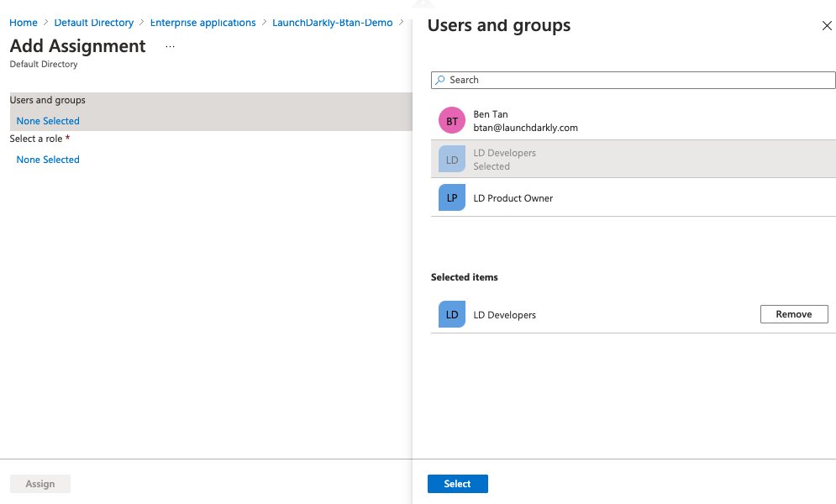Open None Selected under Users and groups

(47, 120)
